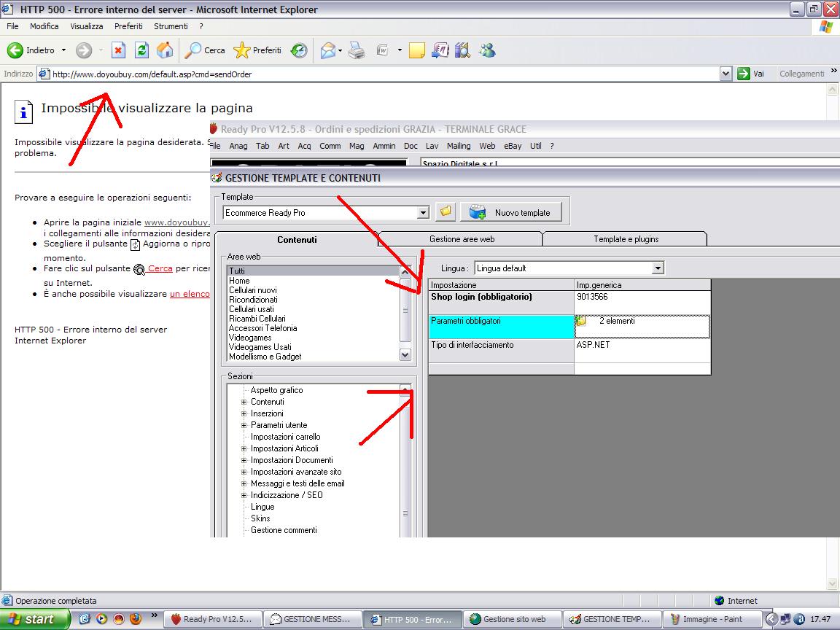The height and width of the screenshot is (630, 840).
Task: Open the Template combo box dropdown
Action: (423, 213)
